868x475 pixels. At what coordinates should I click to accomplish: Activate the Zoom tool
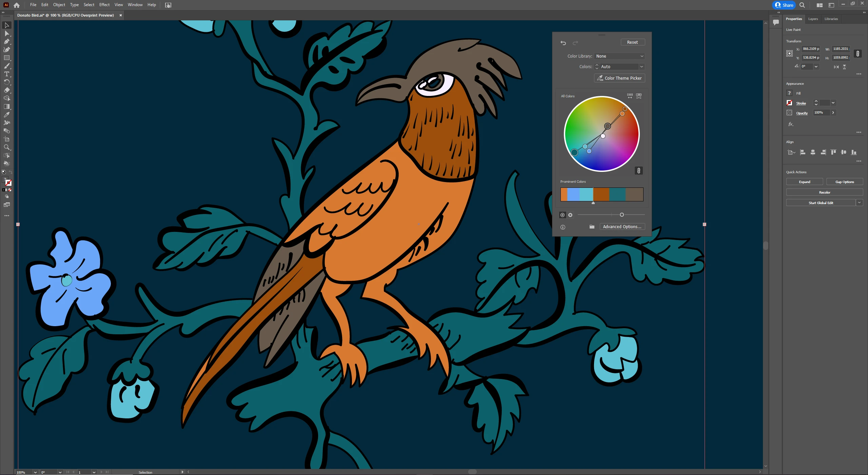click(6, 147)
